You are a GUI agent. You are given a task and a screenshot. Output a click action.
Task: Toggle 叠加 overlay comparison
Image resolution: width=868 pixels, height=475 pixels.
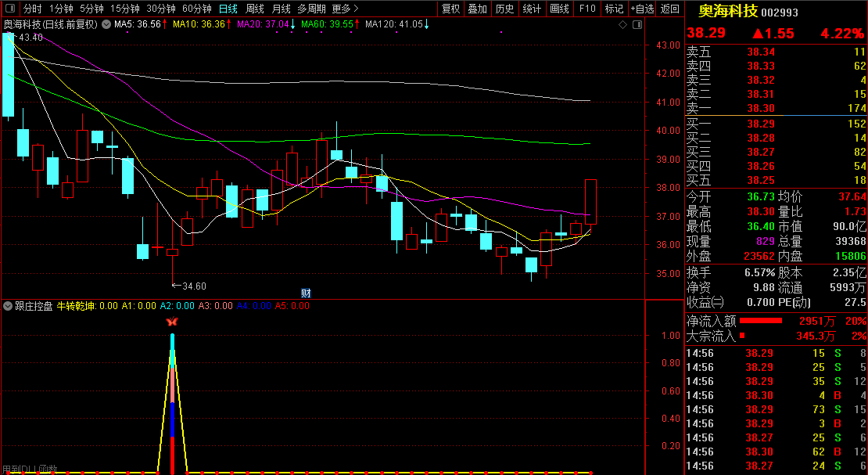point(477,9)
